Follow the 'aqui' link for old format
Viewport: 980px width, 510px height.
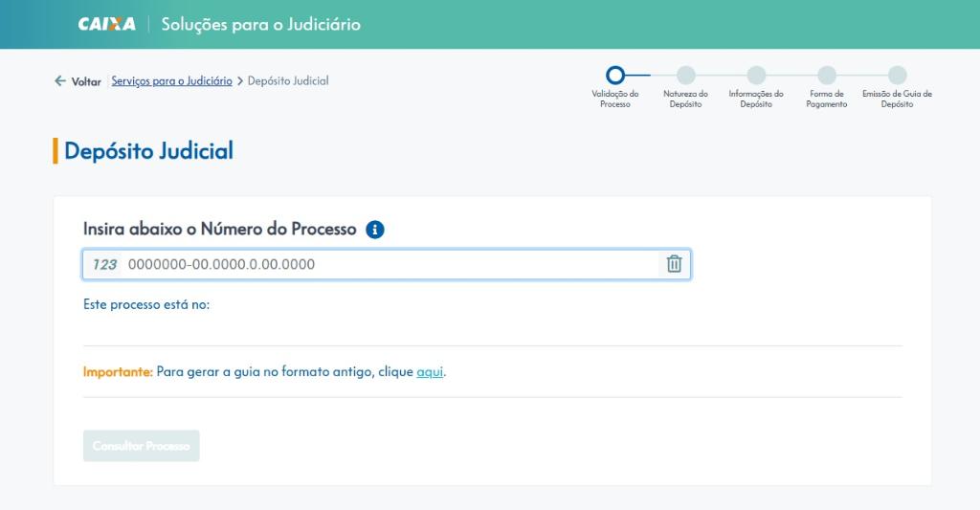click(x=430, y=372)
